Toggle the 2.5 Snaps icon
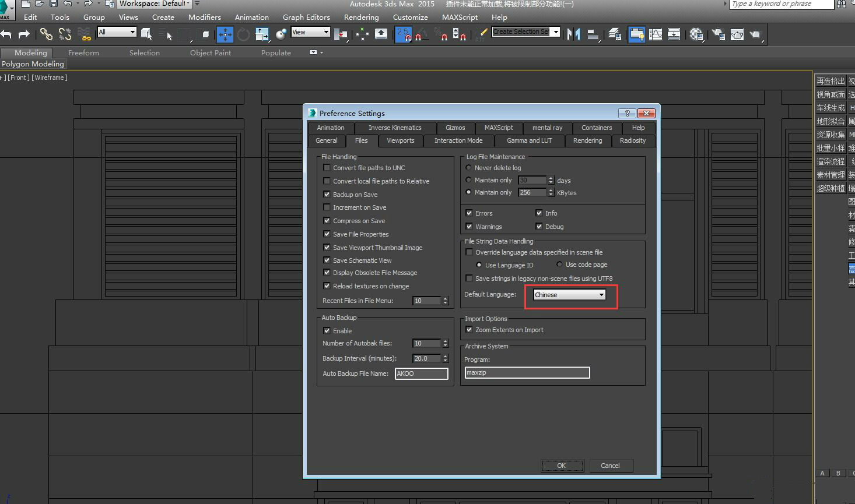This screenshot has height=504, width=855. [404, 34]
